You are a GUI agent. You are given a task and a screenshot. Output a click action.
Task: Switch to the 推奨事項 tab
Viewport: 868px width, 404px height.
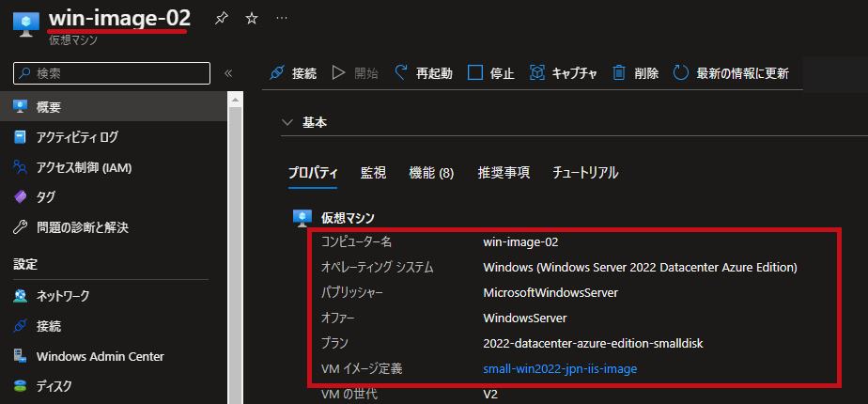504,173
